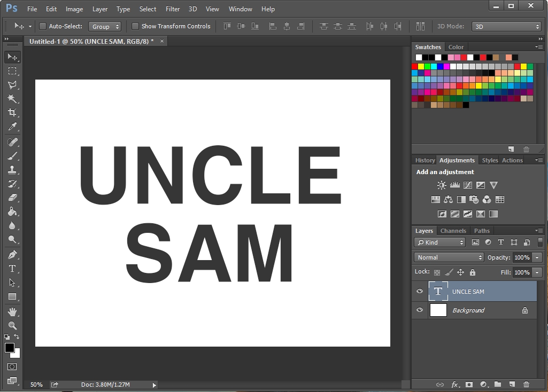Add Brightness/Contrast adjustment
Viewport: 548px width, 392px height.
pos(442,185)
